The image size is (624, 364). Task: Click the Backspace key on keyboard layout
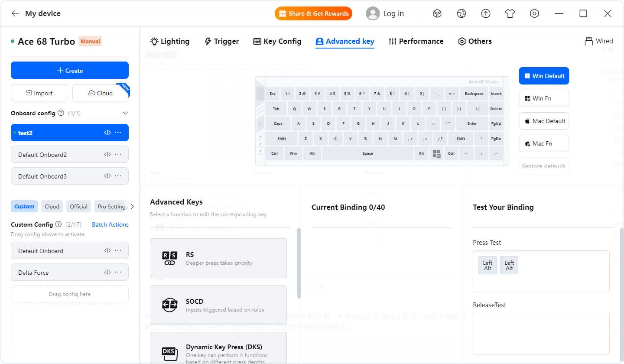coord(474,94)
